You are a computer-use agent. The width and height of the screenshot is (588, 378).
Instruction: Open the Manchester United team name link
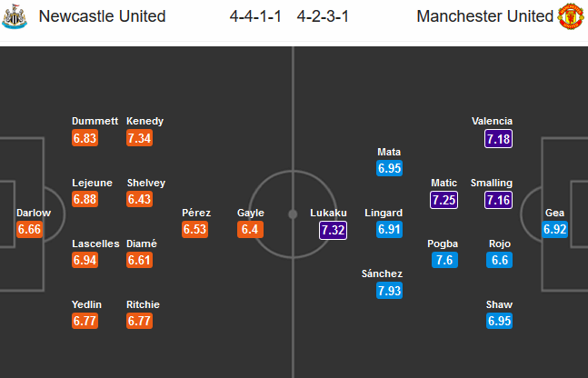click(x=484, y=16)
